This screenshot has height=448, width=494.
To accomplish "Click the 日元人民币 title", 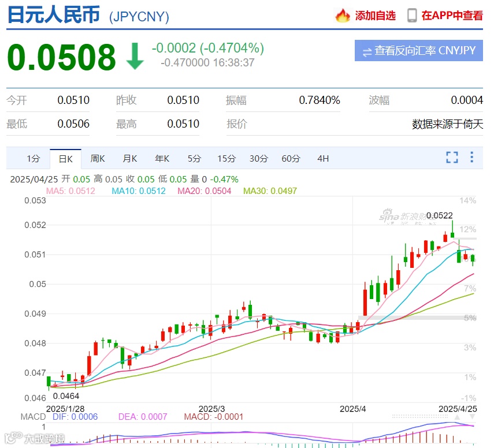I will pos(54,15).
